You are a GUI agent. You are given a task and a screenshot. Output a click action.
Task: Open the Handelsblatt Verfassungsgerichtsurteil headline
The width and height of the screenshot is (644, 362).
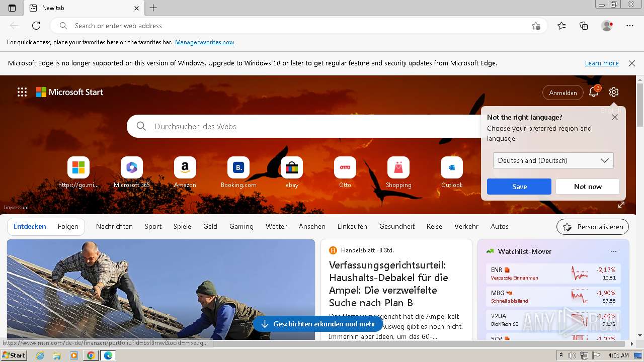tap(388, 284)
